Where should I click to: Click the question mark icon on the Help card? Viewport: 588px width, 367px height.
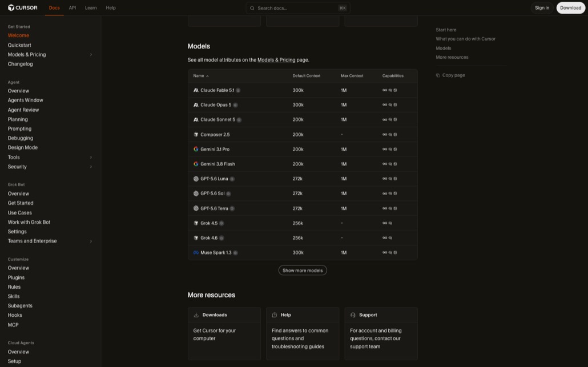pyautogui.click(x=274, y=315)
